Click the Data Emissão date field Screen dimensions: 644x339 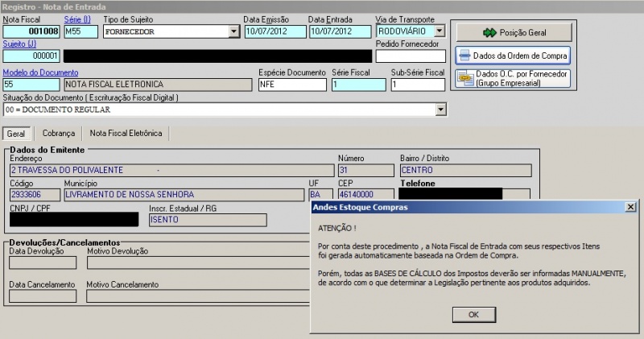tap(273, 32)
